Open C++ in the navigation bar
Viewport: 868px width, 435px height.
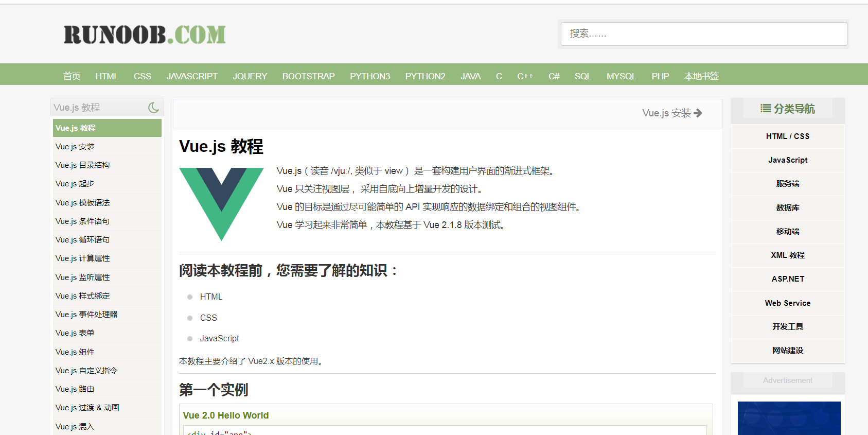525,76
